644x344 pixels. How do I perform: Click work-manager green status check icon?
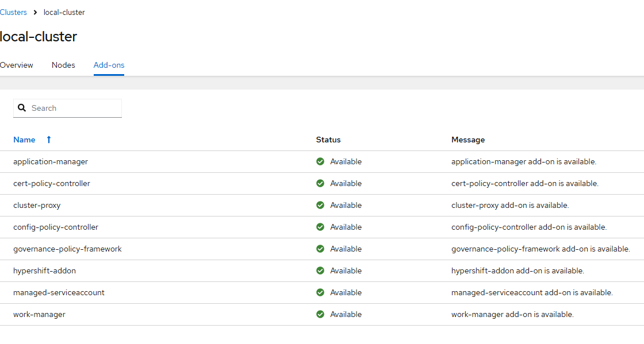click(x=320, y=314)
